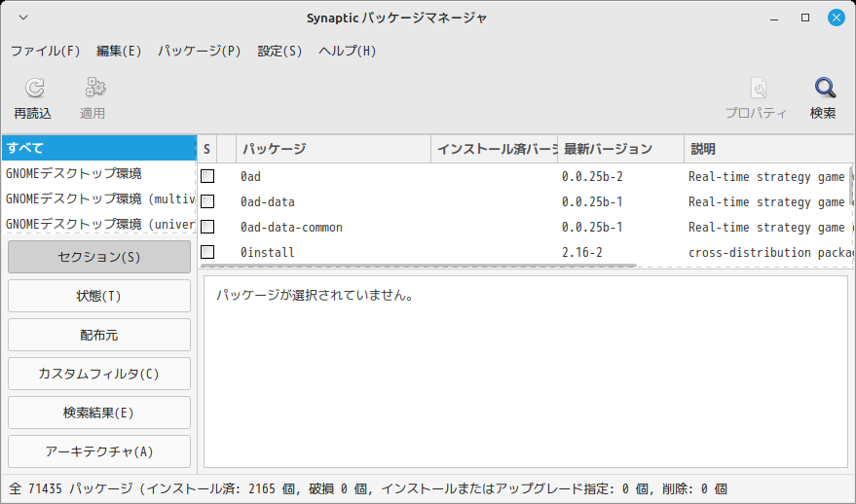Open the 設定(S) menu
Image resolution: width=856 pixels, height=504 pixels.
[x=279, y=51]
